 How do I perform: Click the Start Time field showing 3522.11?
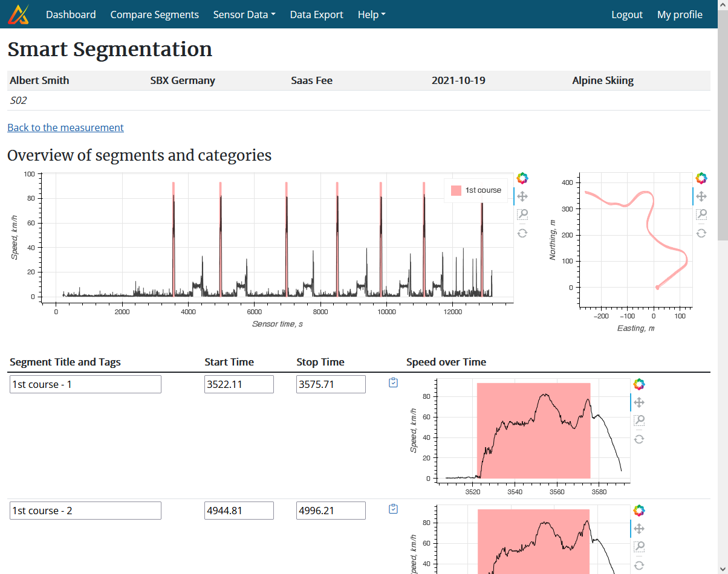(239, 384)
